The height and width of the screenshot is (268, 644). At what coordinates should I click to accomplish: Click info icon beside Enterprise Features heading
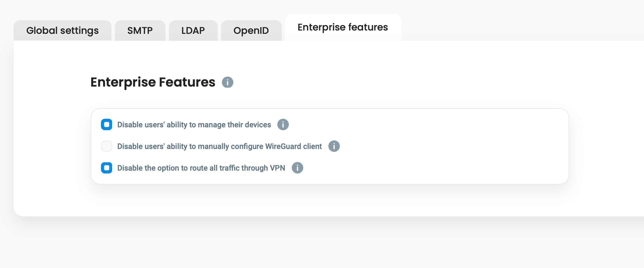(228, 82)
